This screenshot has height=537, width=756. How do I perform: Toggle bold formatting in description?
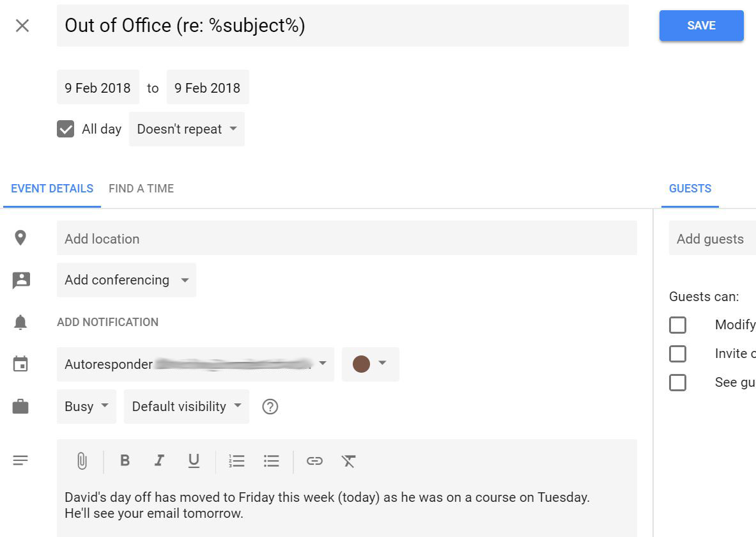point(125,461)
